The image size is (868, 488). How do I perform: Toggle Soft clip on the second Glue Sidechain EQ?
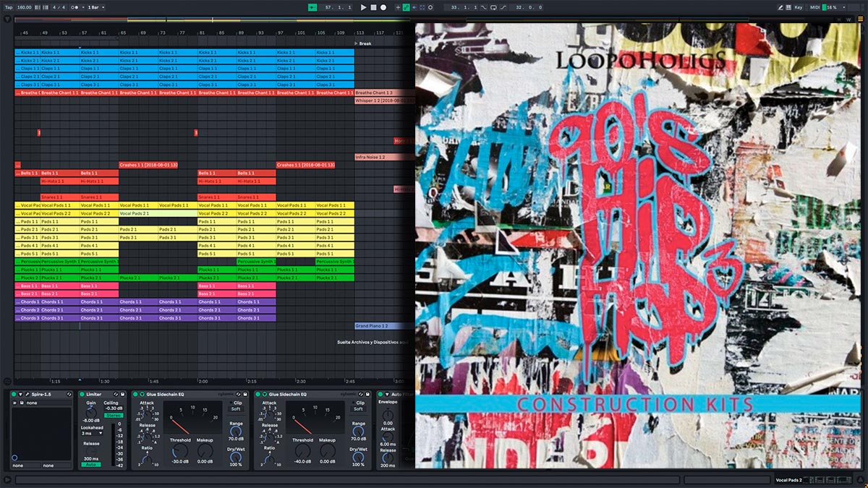pyautogui.click(x=359, y=409)
